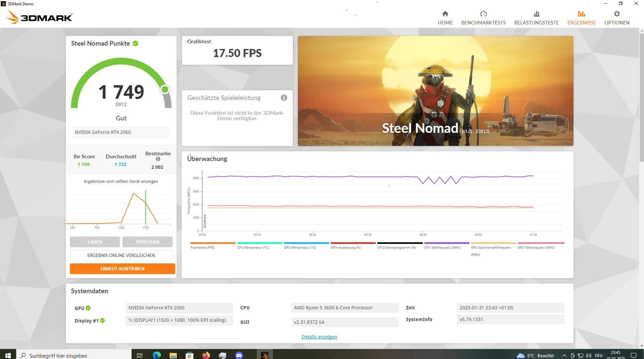Open the Optionen settings tab
Screen dimensions: 644x359
617,18
